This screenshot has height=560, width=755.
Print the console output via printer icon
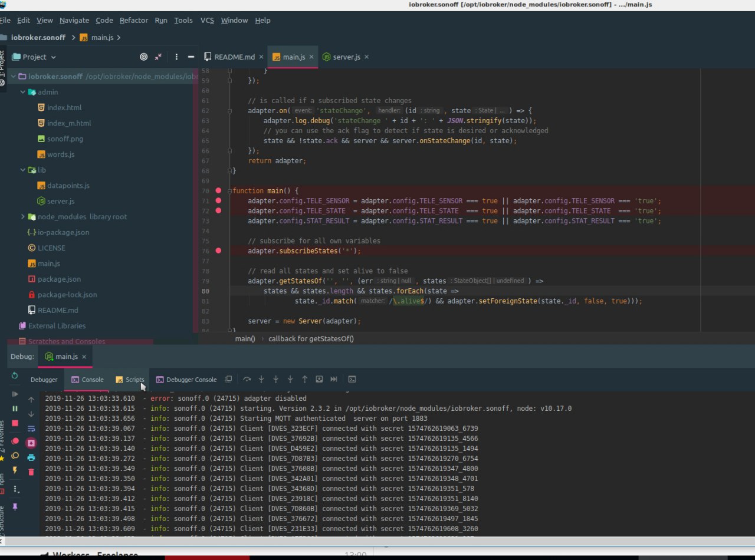pos(31,457)
